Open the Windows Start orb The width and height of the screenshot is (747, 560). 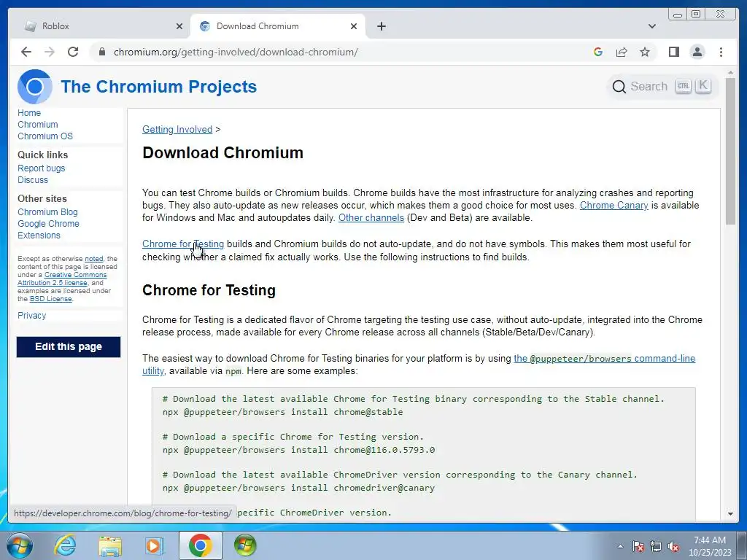tap(19, 545)
